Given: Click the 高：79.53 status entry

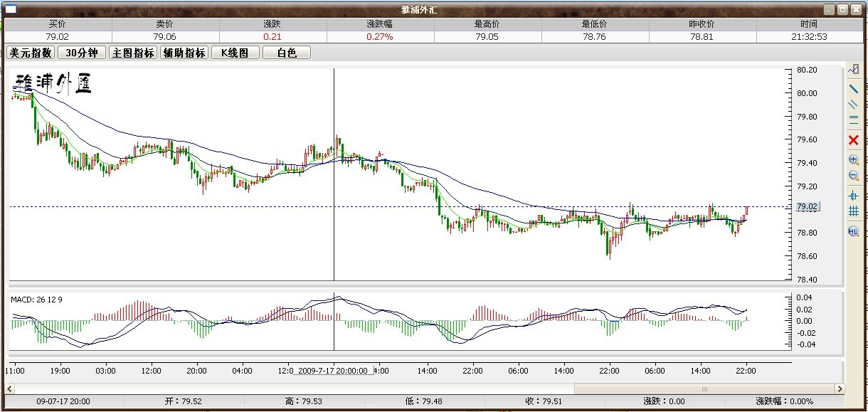Looking at the screenshot, I should click(x=304, y=402).
